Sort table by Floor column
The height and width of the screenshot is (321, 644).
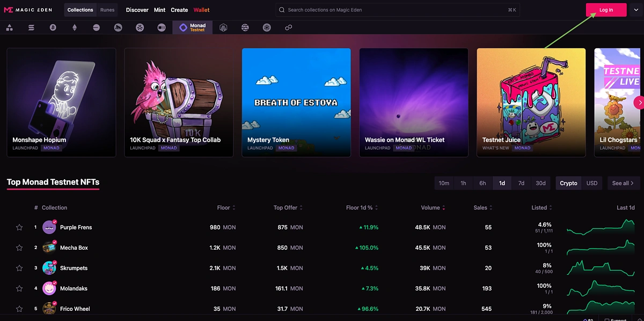pos(226,208)
